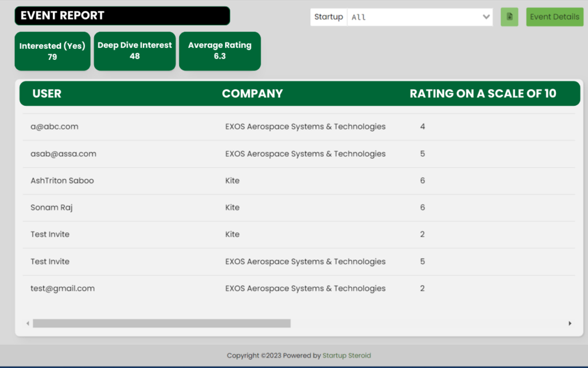The height and width of the screenshot is (368, 588).
Task: Click rating 6 in the AshTriton Saboo row
Action: (423, 181)
